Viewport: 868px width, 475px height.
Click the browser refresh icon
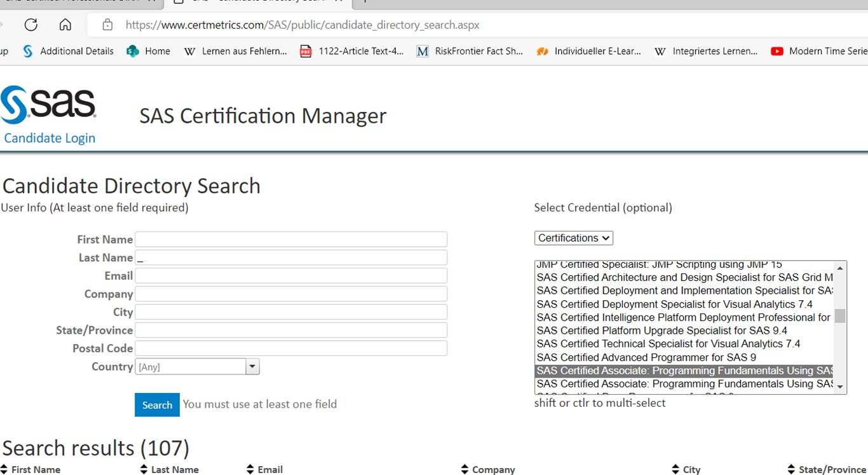(x=31, y=25)
